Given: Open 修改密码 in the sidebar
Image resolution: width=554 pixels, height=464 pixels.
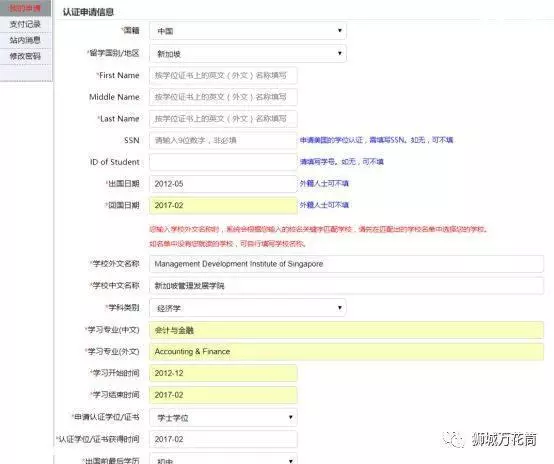Looking at the screenshot, I should point(25,56).
